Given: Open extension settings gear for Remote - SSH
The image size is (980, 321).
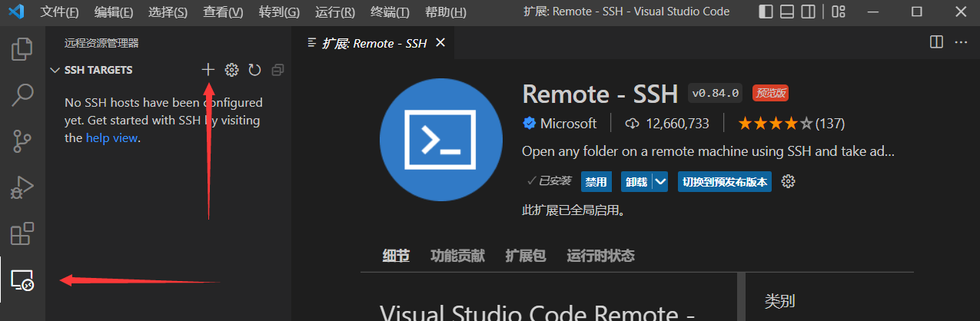Looking at the screenshot, I should pos(787,182).
